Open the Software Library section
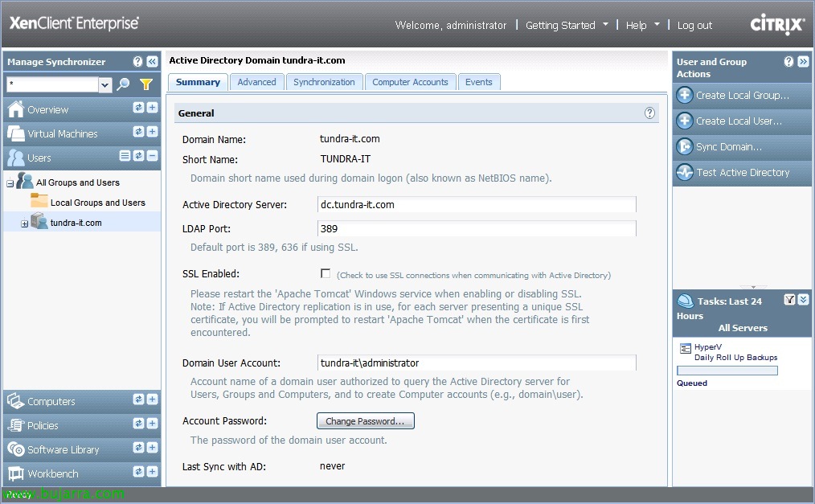This screenshot has height=504, width=815. 63,450
